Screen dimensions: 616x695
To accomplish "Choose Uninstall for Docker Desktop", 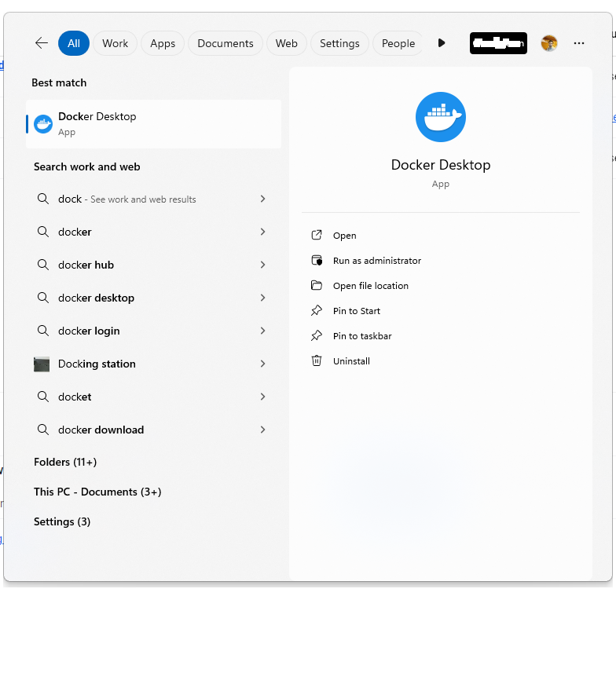I will (351, 361).
